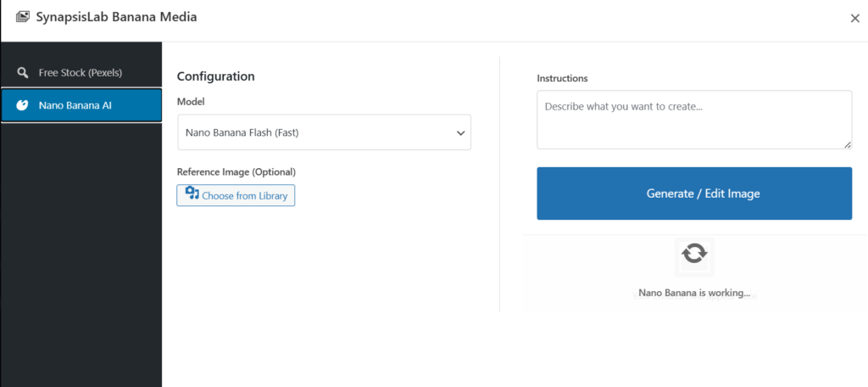
Task: Close the Banana Media dialog
Action: (x=854, y=19)
